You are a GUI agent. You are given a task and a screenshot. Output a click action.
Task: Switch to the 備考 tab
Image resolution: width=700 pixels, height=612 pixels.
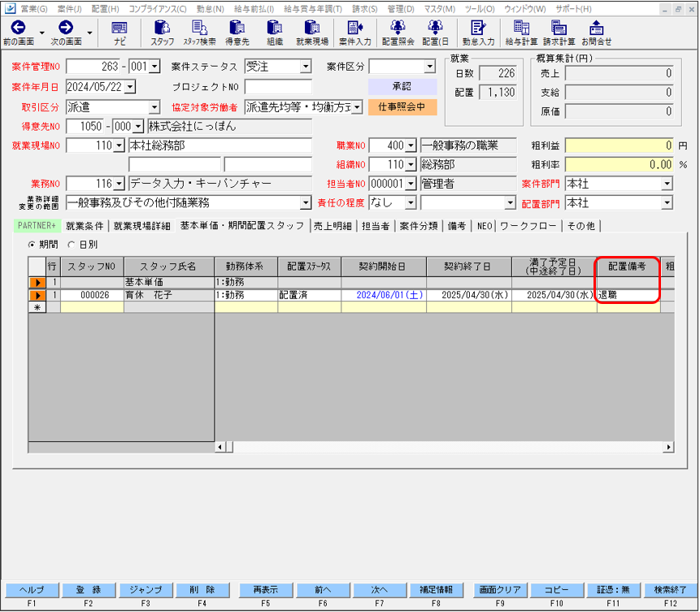pyautogui.click(x=457, y=226)
